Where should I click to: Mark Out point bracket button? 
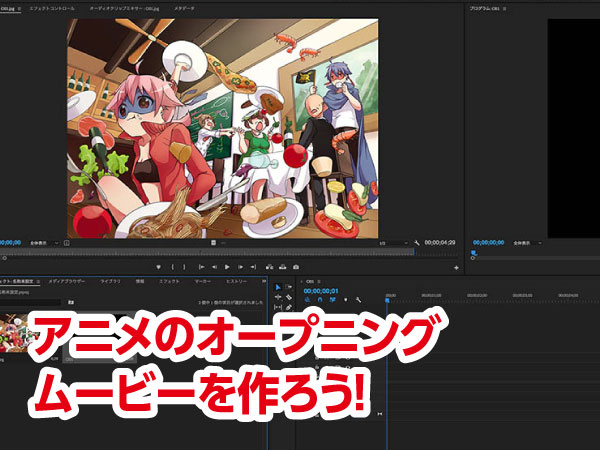click(x=184, y=267)
